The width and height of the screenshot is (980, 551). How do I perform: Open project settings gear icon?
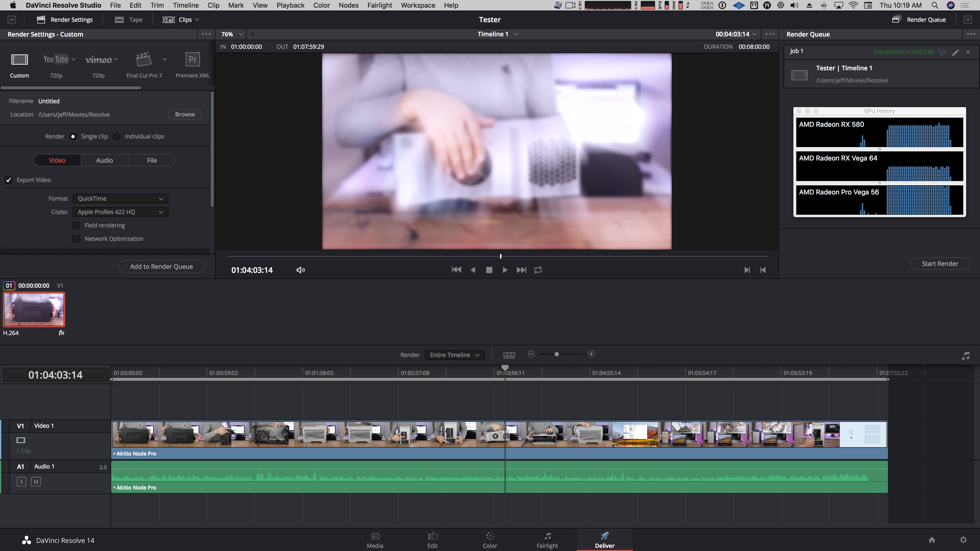963,540
